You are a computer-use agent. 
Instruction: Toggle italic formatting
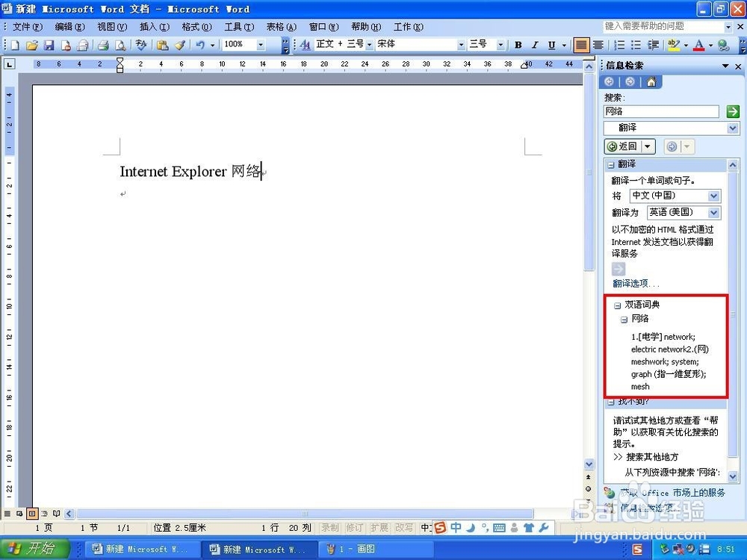pyautogui.click(x=535, y=45)
